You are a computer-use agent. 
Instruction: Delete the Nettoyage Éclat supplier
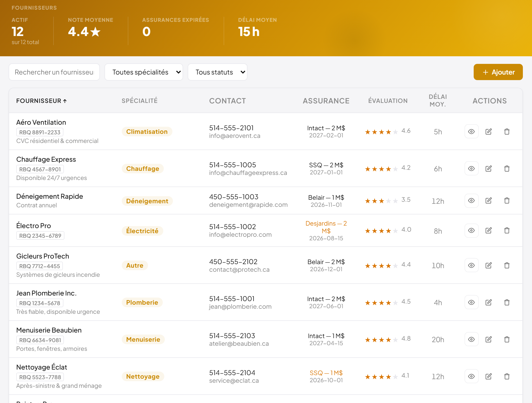(x=507, y=376)
